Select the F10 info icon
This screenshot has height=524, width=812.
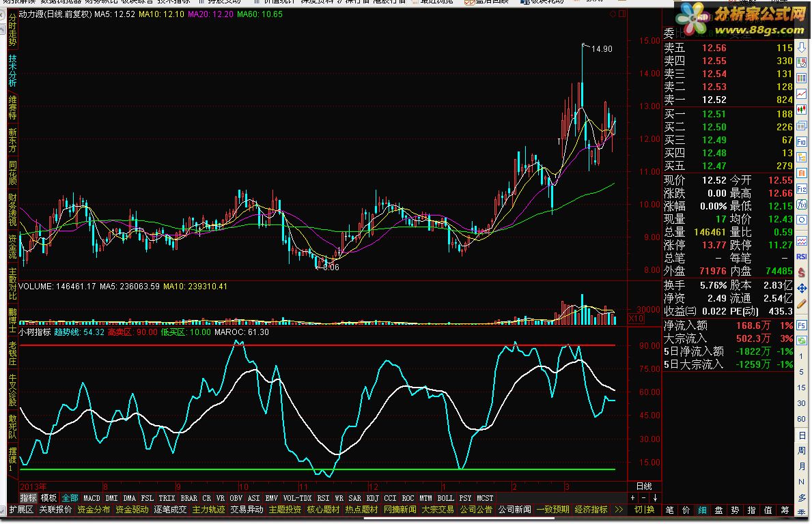802,142
